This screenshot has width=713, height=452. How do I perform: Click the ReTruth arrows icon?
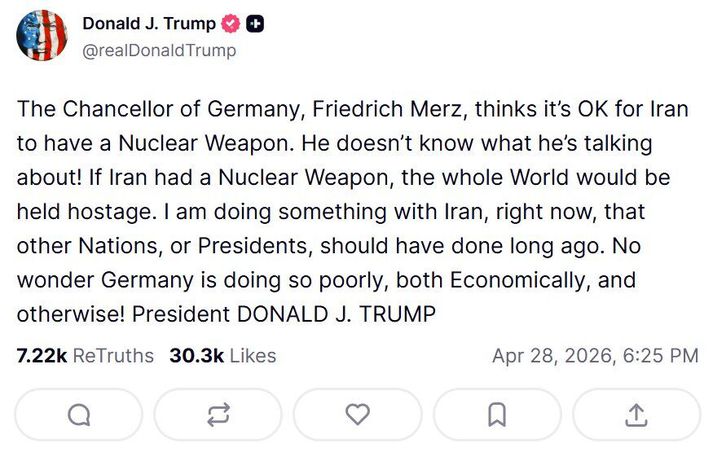coord(218,414)
